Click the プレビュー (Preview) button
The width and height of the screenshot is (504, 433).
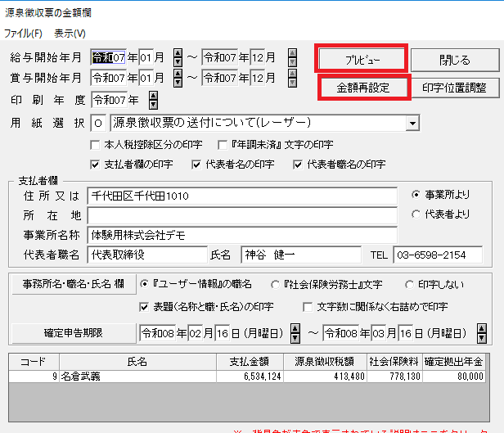pyautogui.click(x=362, y=59)
